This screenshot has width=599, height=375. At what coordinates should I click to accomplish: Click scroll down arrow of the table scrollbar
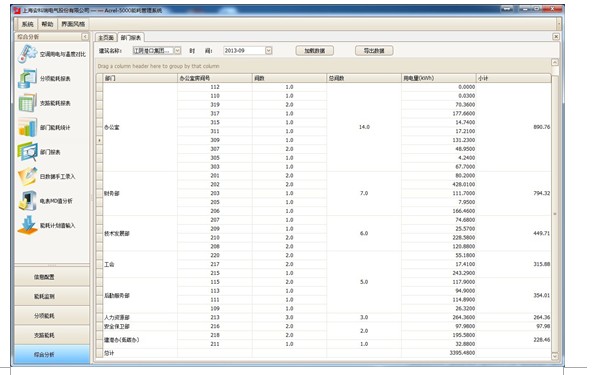[555, 356]
